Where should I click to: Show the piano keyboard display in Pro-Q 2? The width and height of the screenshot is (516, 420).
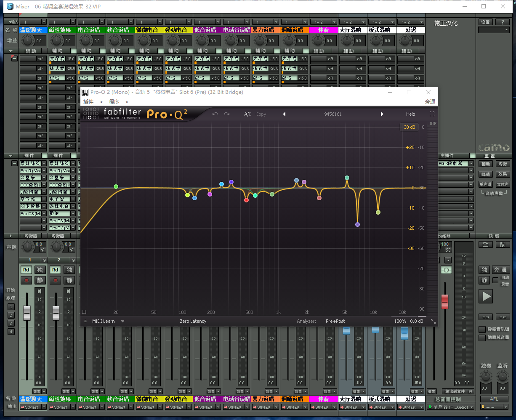[x=84, y=312]
